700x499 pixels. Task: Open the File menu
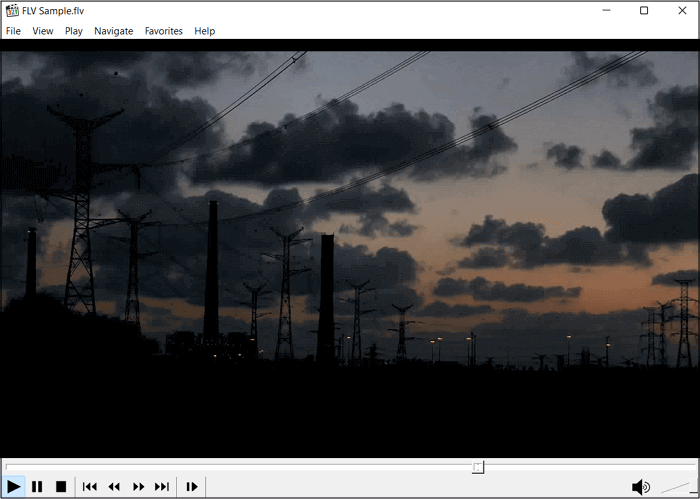(x=13, y=31)
